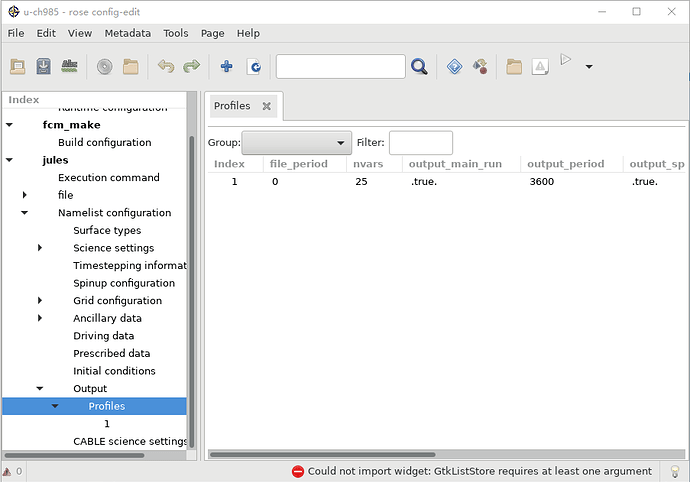Open the Edit menu
The height and width of the screenshot is (482, 690).
(46, 33)
